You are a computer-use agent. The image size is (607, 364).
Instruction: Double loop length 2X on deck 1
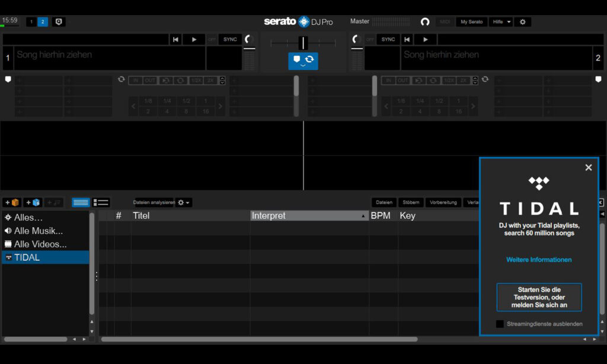click(x=210, y=81)
